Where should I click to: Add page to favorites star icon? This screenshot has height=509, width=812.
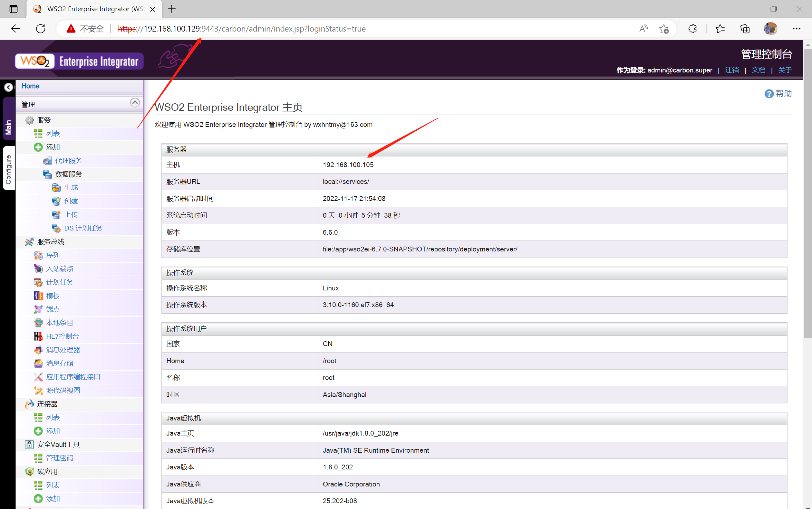coord(664,29)
